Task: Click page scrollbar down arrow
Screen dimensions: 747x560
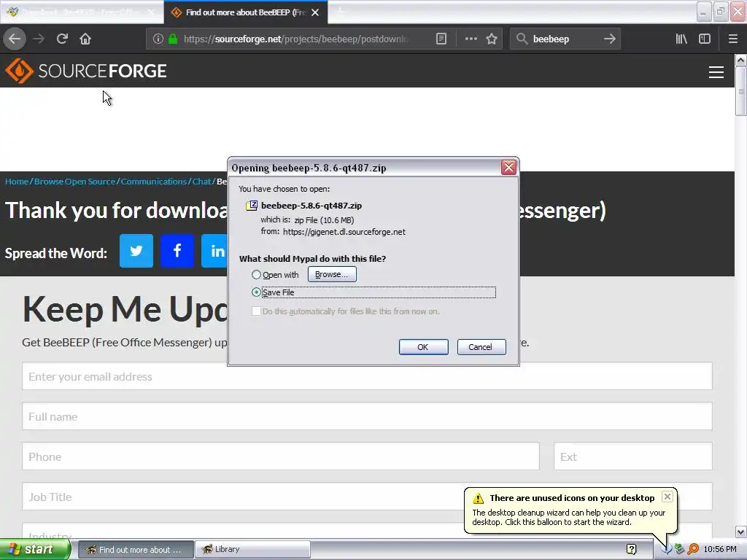Action: [x=740, y=532]
